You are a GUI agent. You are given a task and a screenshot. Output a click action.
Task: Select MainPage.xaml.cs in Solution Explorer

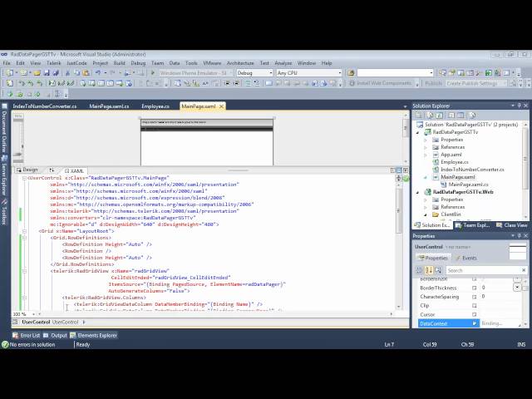tap(468, 185)
